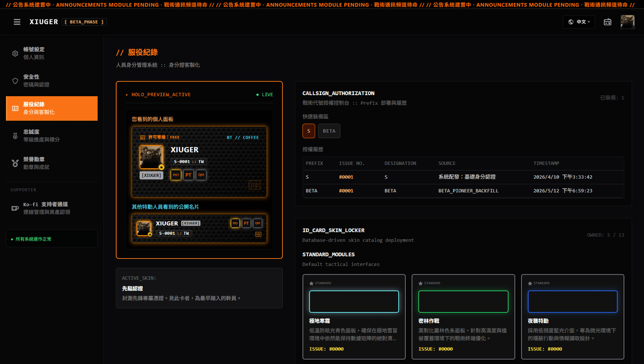
Task: Expand the 中文 language dropdown
Action: tap(579, 22)
